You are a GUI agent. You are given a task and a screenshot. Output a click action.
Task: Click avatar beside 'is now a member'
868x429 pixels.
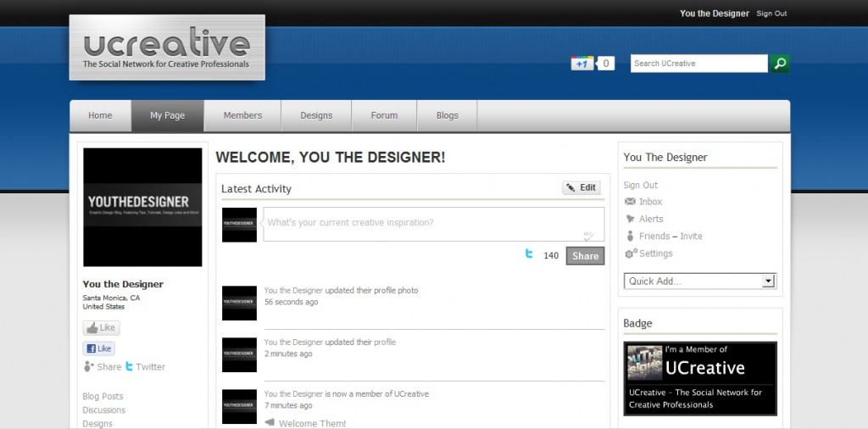[239, 406]
